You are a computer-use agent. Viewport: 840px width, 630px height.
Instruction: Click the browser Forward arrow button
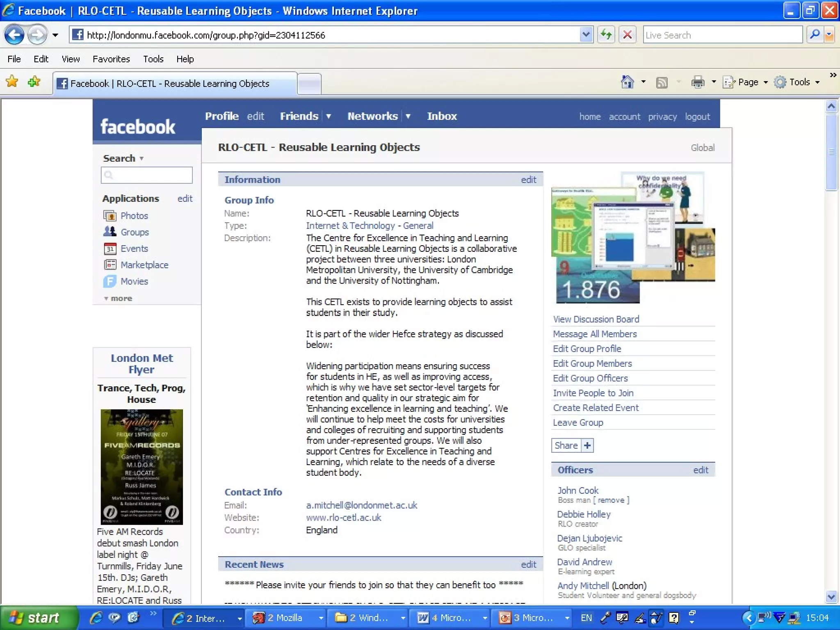click(37, 35)
